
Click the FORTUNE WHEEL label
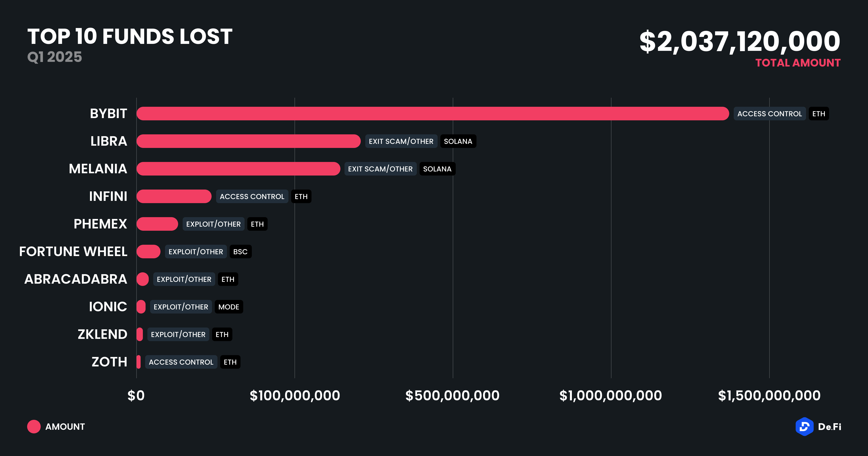73,252
